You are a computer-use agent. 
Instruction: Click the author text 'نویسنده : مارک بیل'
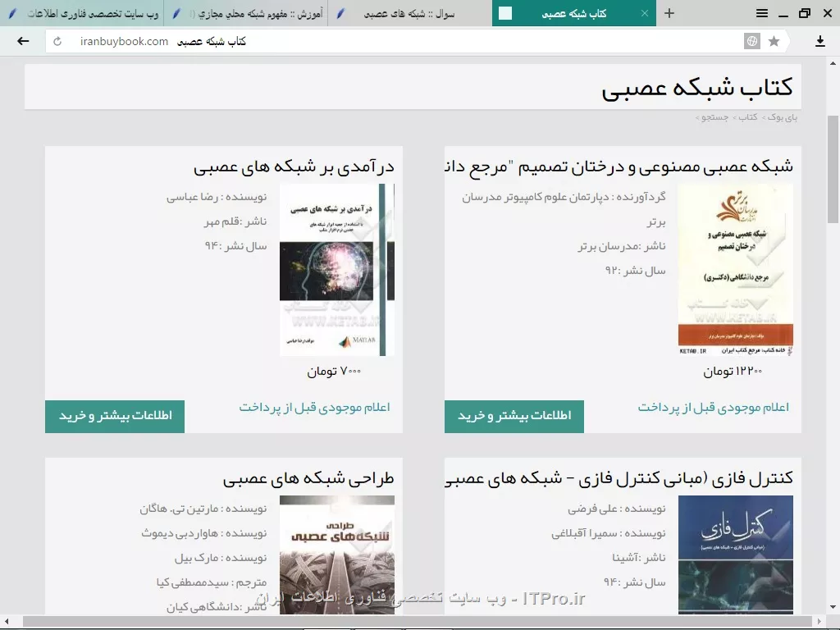click(221, 558)
